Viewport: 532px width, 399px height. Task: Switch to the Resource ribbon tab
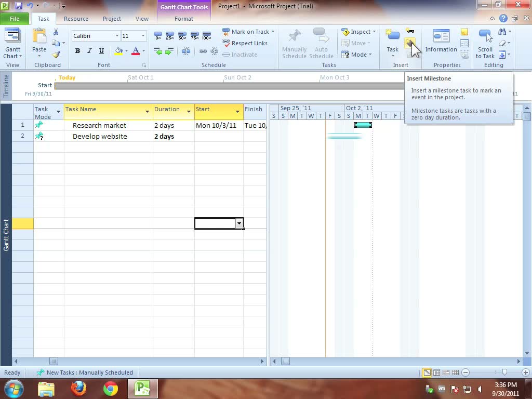[76, 19]
